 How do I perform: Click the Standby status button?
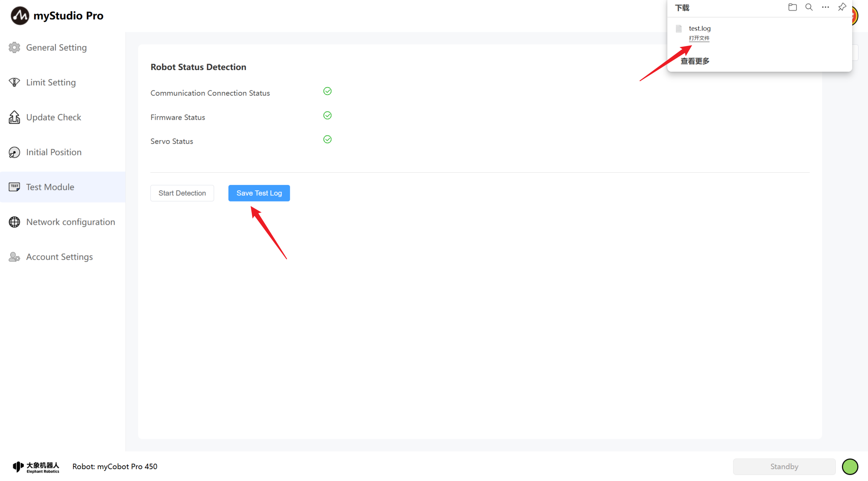(x=784, y=466)
